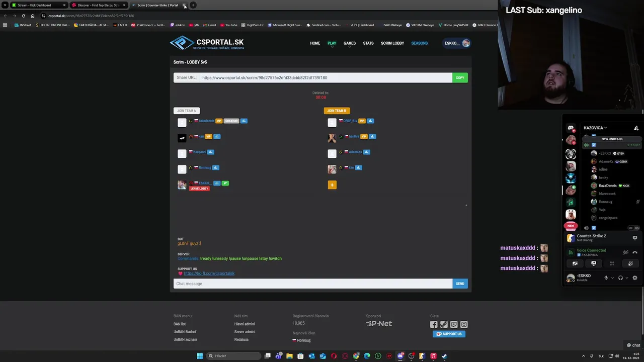Viewport: 644px width, 362px height.
Task: Click SUPPORT US button in footer
Action: pyautogui.click(x=449, y=334)
